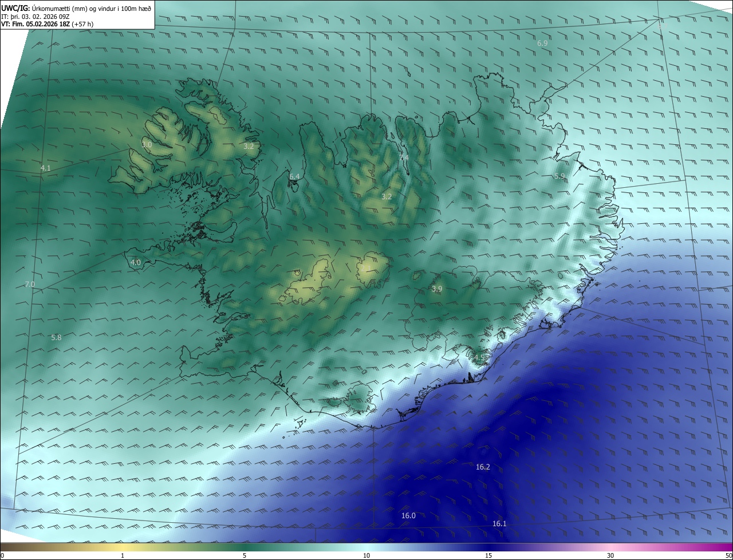Image resolution: width=733 pixels, height=560 pixels.
Task: Click the 30 tick on the color scale
Action: (610, 555)
